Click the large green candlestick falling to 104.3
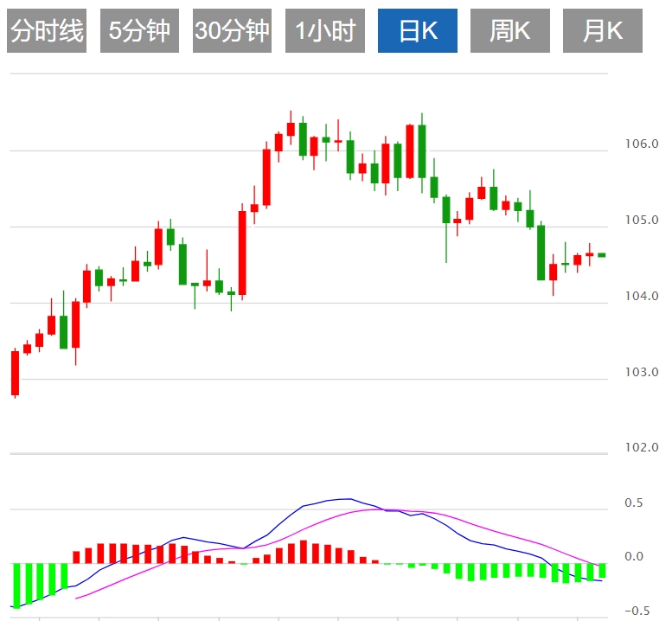This screenshot has height=621, width=672. pyautogui.click(x=541, y=253)
